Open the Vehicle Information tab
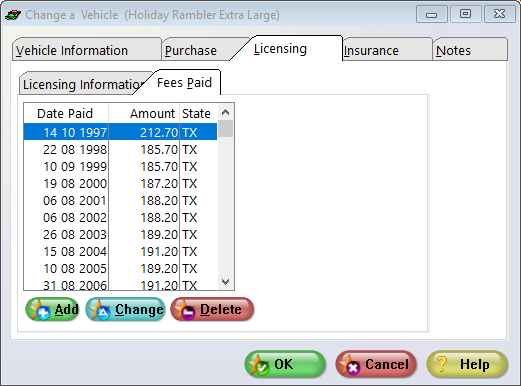 coord(87,49)
